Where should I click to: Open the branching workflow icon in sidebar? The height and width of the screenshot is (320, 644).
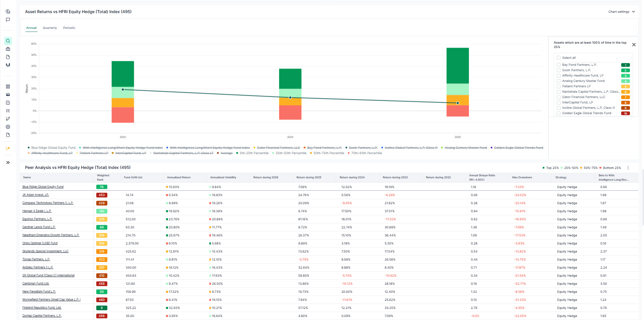8,119
